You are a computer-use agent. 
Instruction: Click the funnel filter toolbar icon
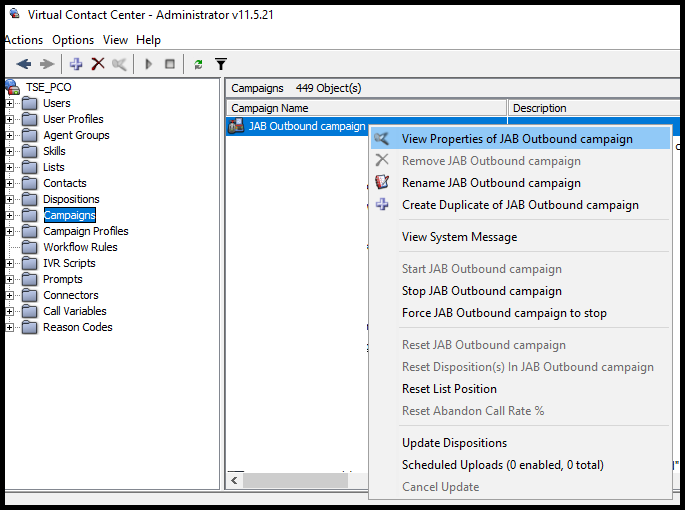(x=221, y=64)
